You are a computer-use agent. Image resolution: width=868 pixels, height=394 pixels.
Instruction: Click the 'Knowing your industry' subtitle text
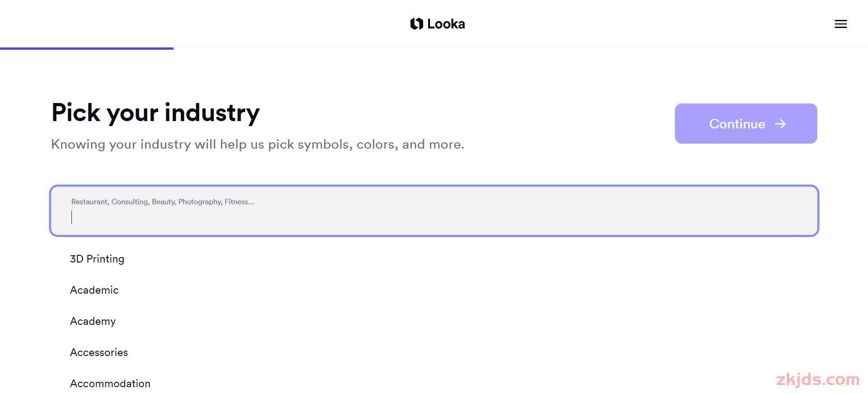[258, 145]
